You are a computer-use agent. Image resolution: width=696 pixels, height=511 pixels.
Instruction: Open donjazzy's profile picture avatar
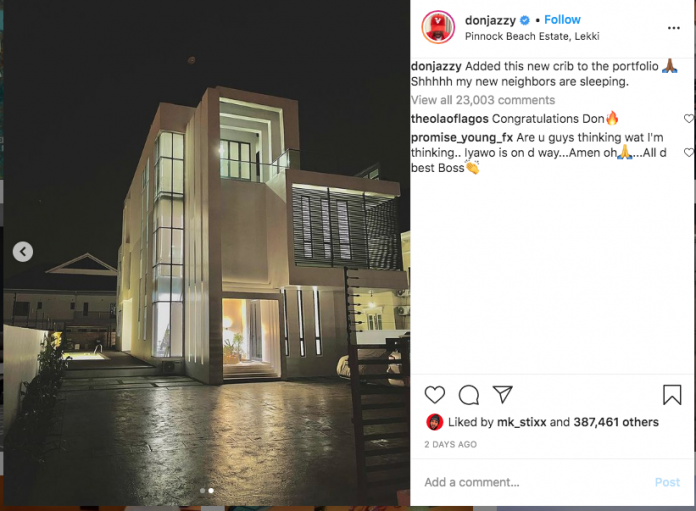click(438, 28)
